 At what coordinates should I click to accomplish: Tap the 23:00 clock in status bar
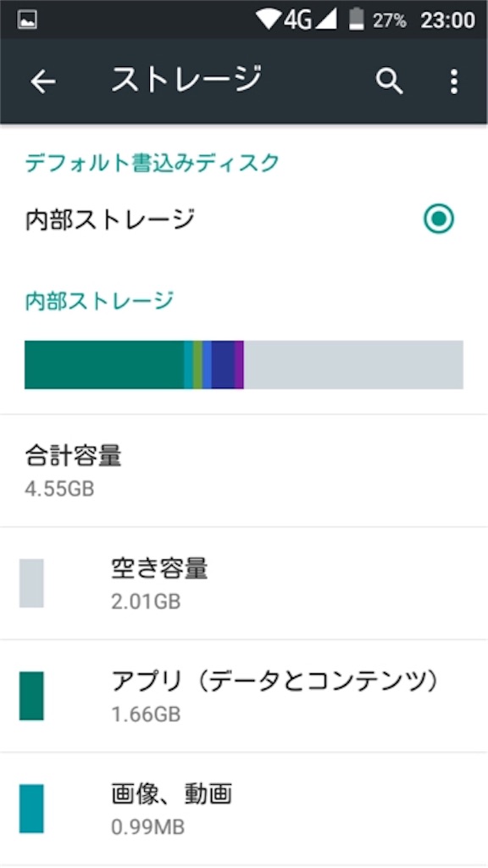tap(447, 21)
